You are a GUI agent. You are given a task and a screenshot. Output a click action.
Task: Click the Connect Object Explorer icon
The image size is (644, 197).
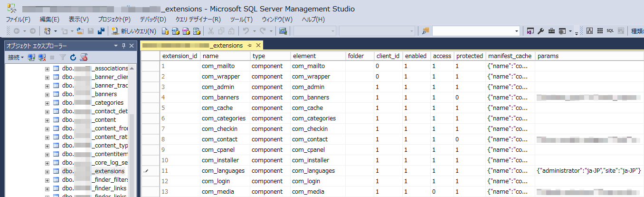(31, 58)
